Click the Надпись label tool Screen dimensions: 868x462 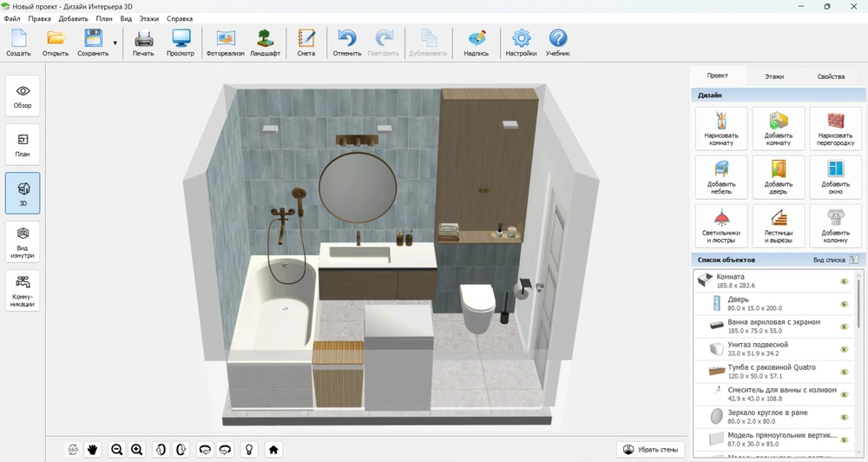(476, 42)
